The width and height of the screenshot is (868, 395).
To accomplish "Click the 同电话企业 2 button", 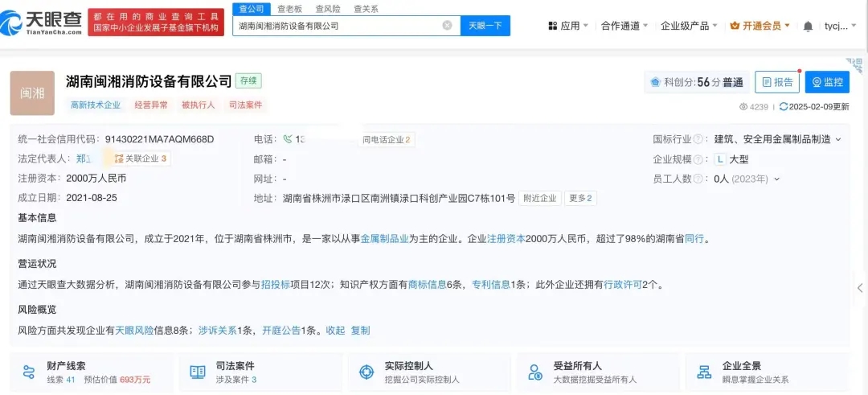I will click(387, 140).
